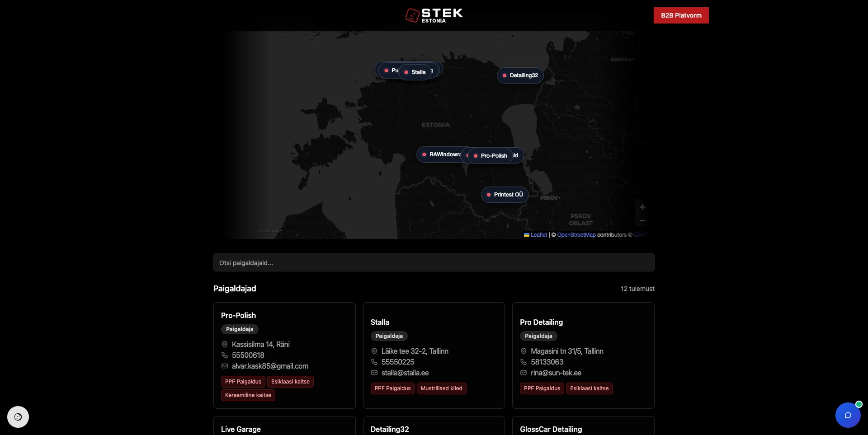
Task: Click the address Kassisilma 14, Räni
Action: 261,344
